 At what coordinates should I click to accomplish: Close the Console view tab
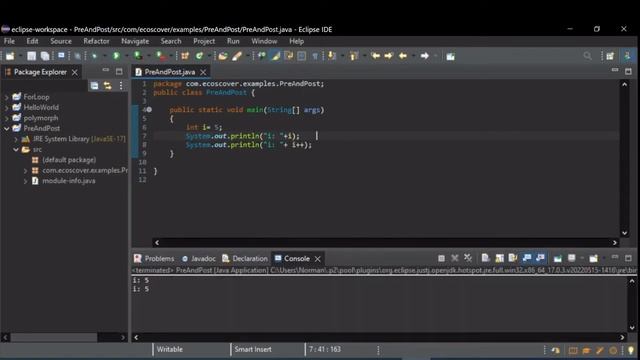318,259
